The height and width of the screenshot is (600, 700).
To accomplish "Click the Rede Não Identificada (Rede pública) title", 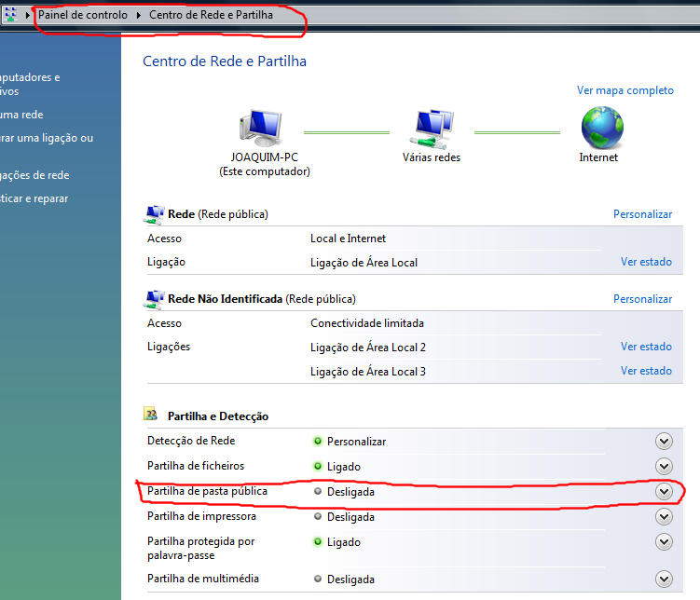I will [x=262, y=299].
